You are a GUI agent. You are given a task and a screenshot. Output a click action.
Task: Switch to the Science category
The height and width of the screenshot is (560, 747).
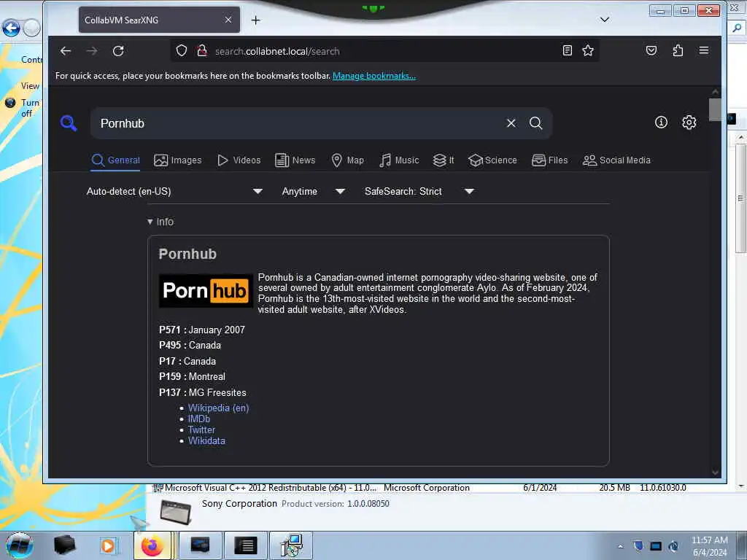492,160
